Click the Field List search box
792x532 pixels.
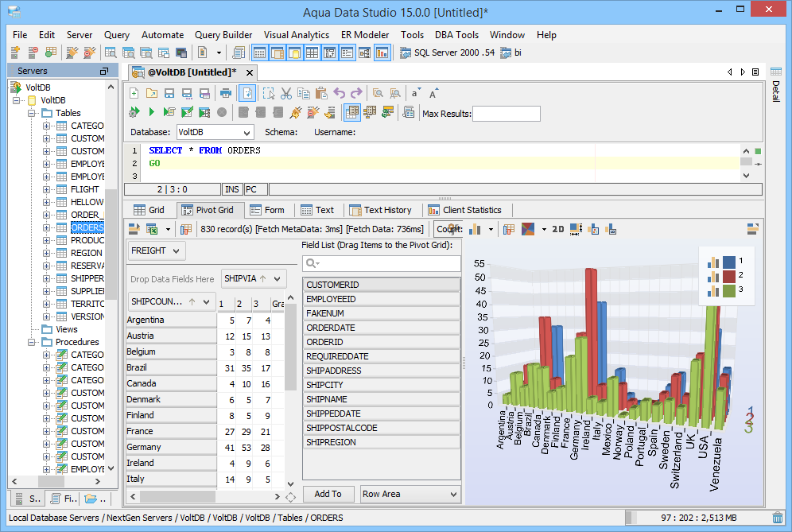[x=382, y=263]
